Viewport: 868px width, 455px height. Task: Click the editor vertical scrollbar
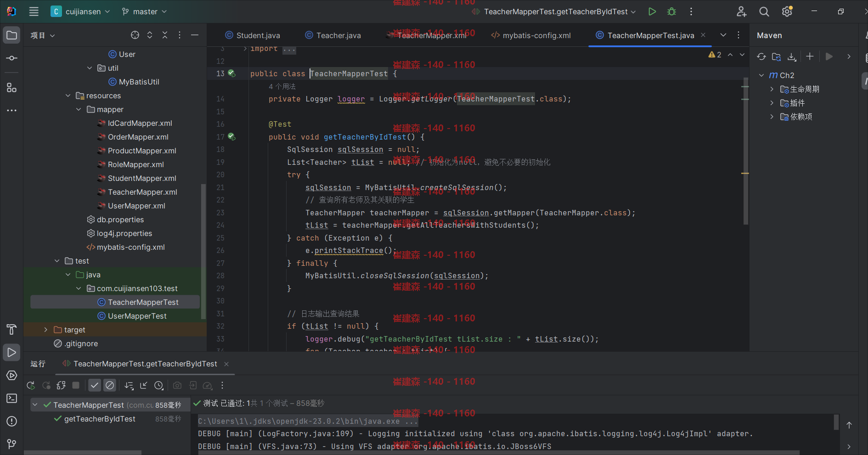pyautogui.click(x=745, y=152)
